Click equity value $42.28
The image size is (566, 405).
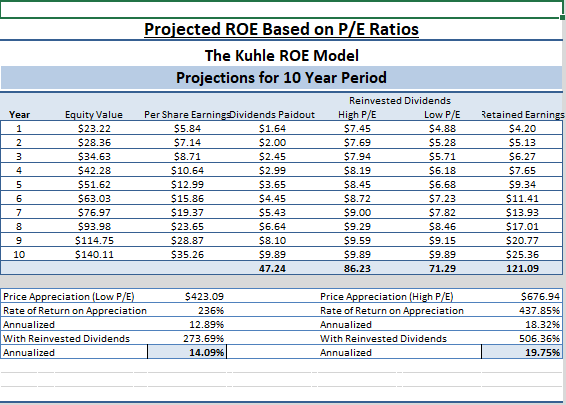(x=94, y=170)
